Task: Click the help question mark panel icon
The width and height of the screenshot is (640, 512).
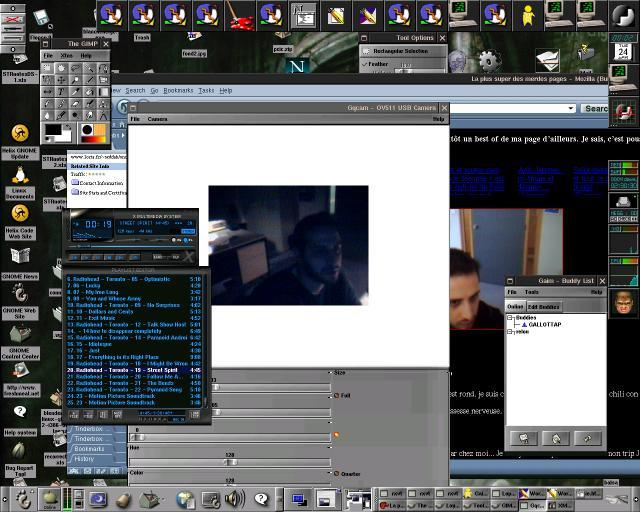Action: point(261,499)
